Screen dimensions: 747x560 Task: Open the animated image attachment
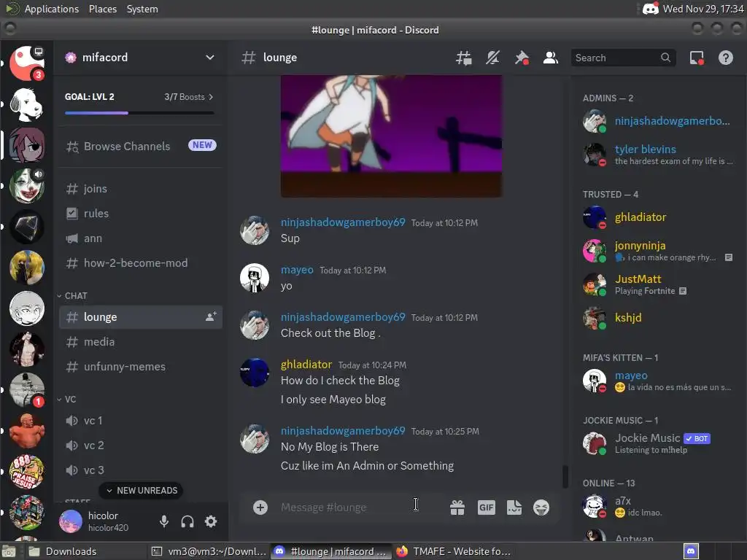[391, 136]
